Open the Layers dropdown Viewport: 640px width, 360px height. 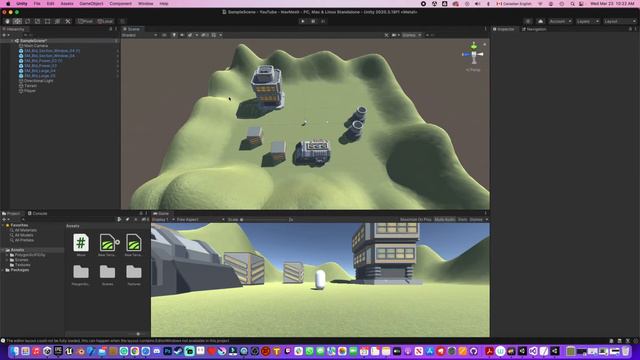click(587, 21)
